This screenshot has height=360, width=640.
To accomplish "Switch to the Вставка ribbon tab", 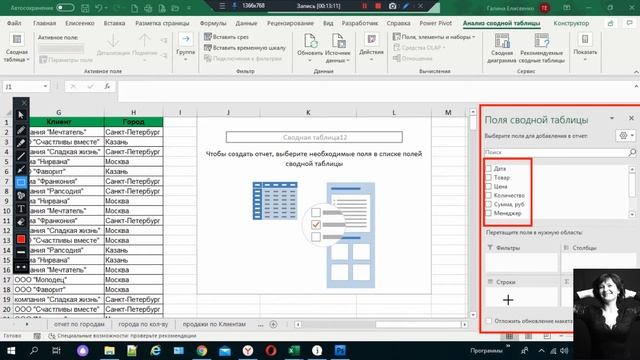I will [x=114, y=23].
